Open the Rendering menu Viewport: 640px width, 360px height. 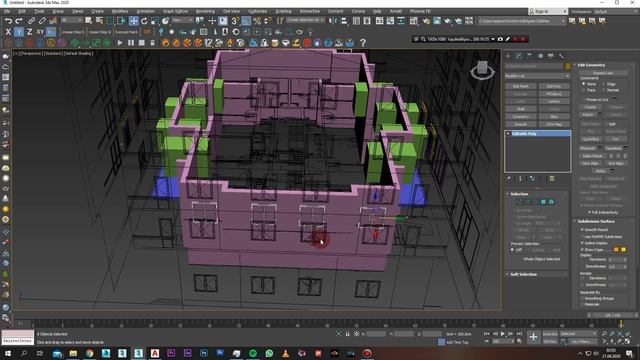point(205,11)
